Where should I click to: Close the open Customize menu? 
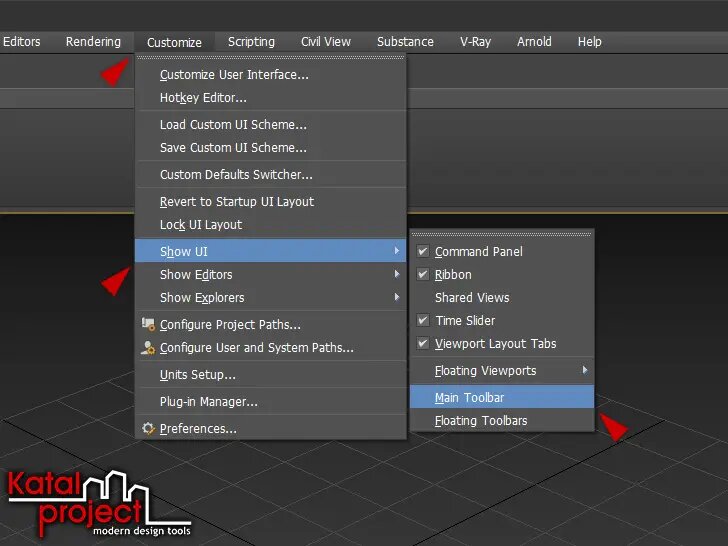pyautogui.click(x=174, y=42)
